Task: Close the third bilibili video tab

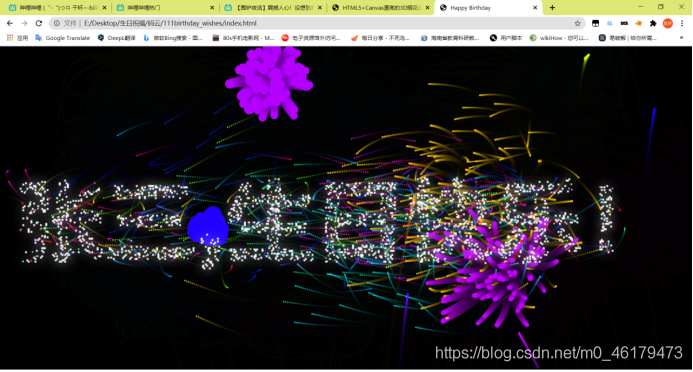Action: click(320, 8)
